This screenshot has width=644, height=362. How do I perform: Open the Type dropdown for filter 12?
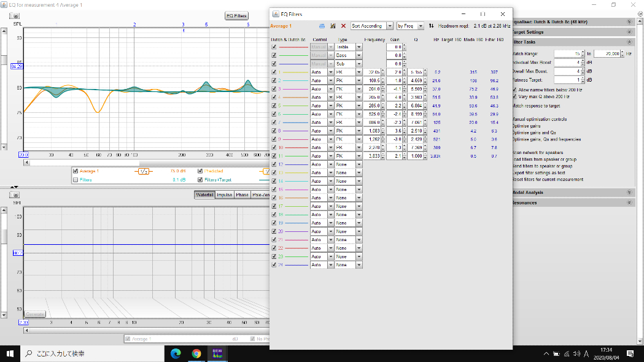359,164
